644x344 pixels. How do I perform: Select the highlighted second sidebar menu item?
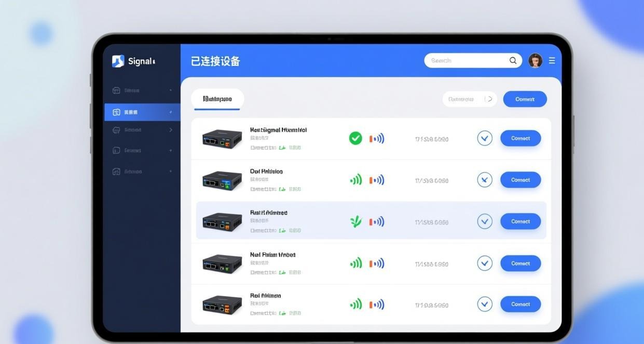(142, 112)
